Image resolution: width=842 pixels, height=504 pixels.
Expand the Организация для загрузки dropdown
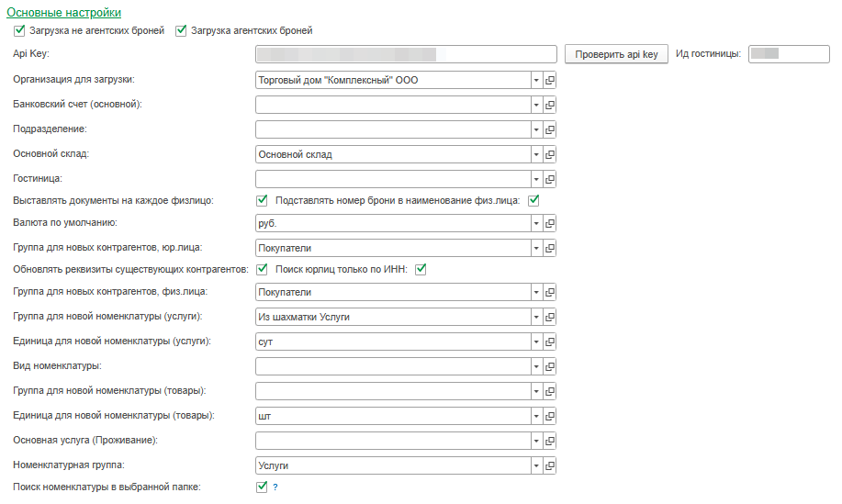pos(536,80)
